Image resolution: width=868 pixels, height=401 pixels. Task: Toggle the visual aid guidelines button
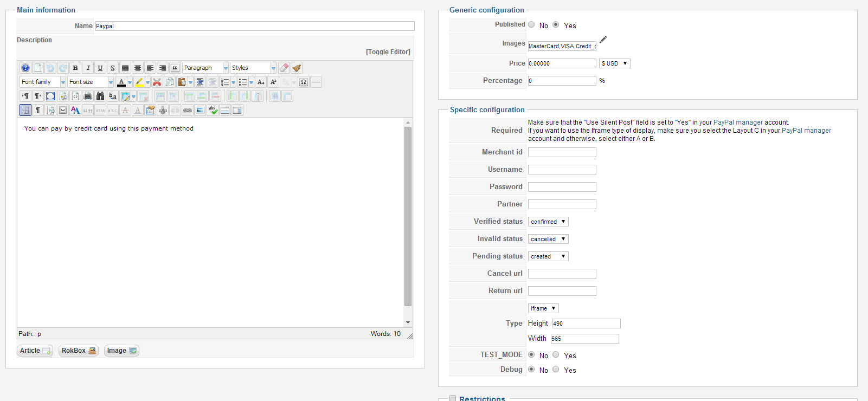pyautogui.click(x=25, y=110)
